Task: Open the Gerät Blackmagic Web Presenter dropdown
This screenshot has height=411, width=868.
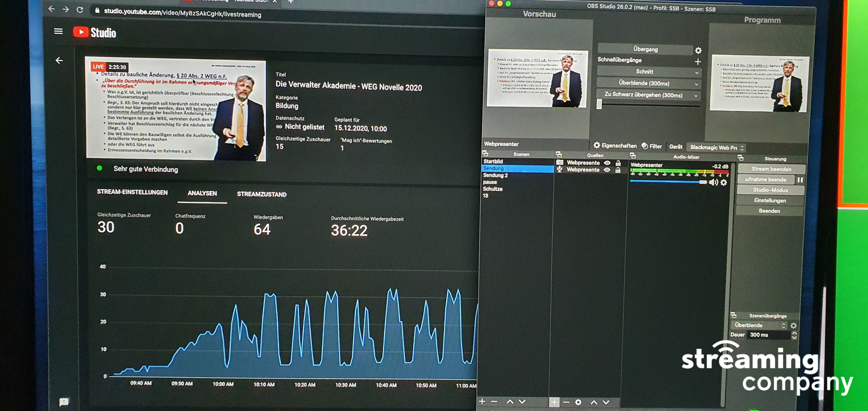Action: click(717, 147)
